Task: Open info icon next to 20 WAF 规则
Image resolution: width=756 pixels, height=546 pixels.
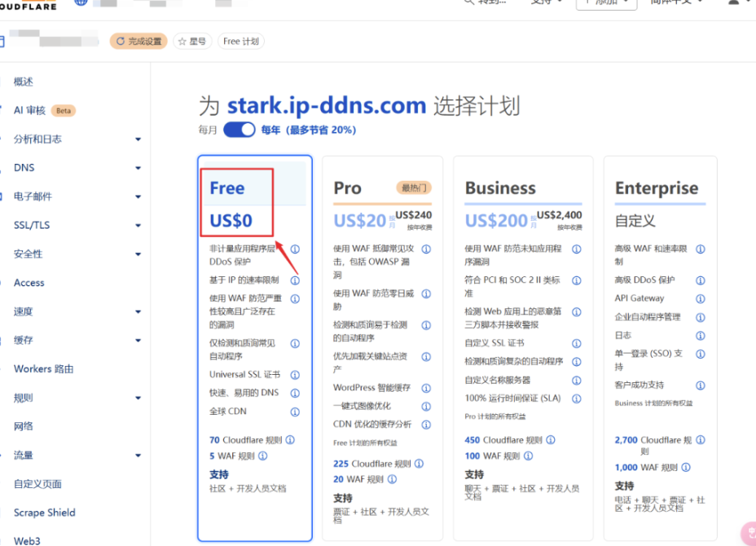Action: pyautogui.click(x=393, y=479)
